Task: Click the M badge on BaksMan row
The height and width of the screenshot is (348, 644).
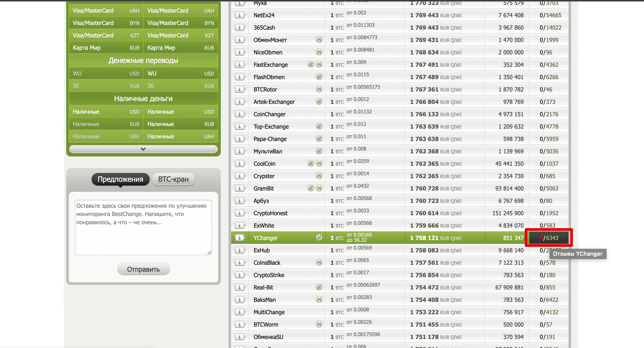Action: tap(319, 299)
